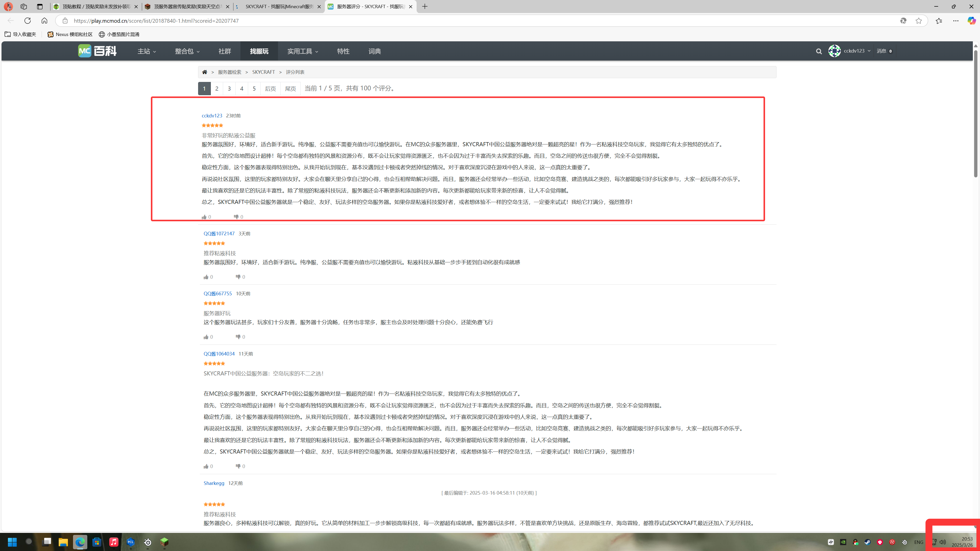Viewport: 980px width, 551px height.
Task: Open the 社群 navigation item
Action: (x=224, y=51)
